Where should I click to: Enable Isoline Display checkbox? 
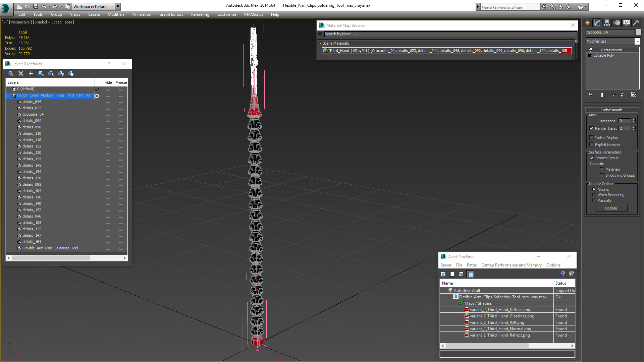coord(592,137)
